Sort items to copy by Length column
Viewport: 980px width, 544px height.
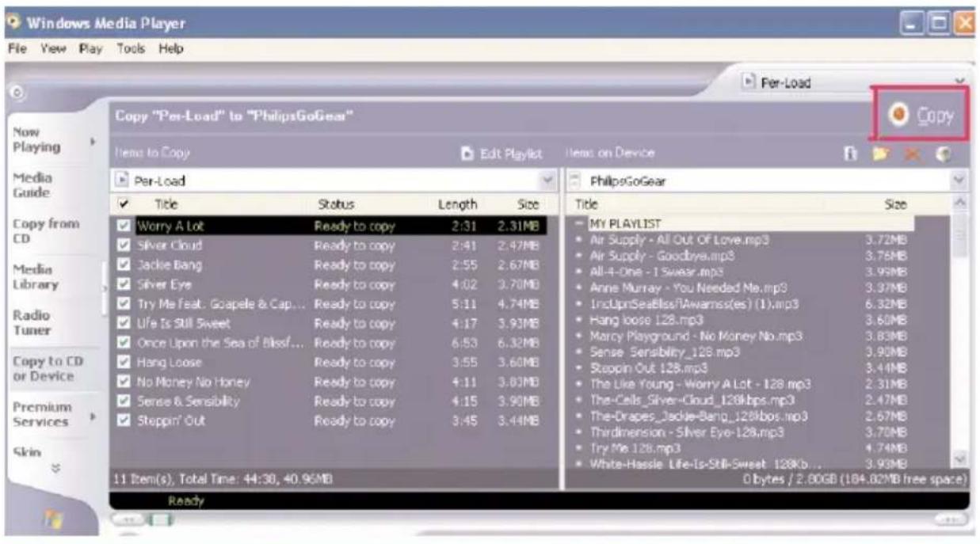pyautogui.click(x=458, y=204)
